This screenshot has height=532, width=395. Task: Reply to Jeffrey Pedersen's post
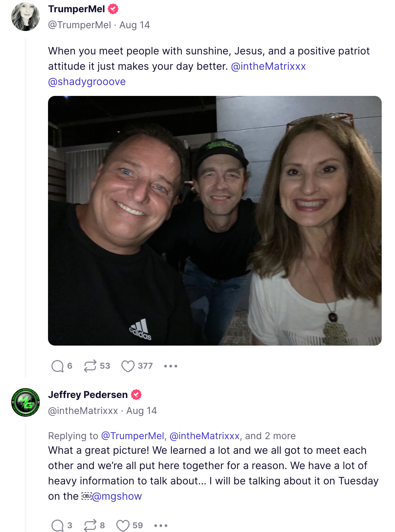(x=58, y=525)
